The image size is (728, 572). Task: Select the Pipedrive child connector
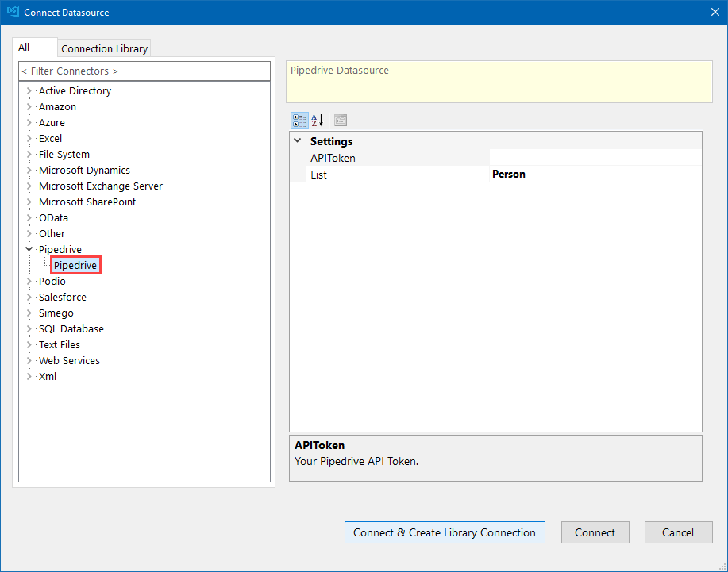[x=75, y=265]
